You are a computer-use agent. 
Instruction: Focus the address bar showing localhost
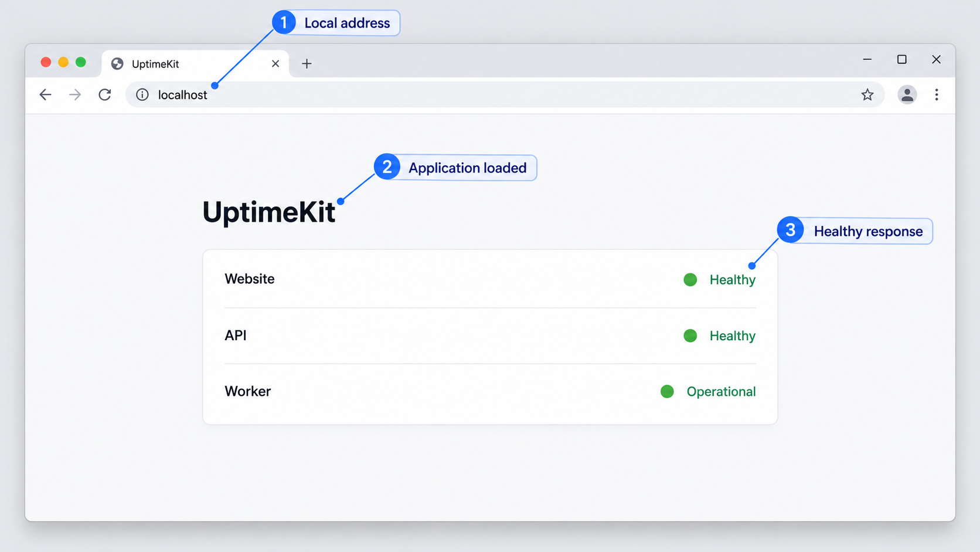[504, 94]
